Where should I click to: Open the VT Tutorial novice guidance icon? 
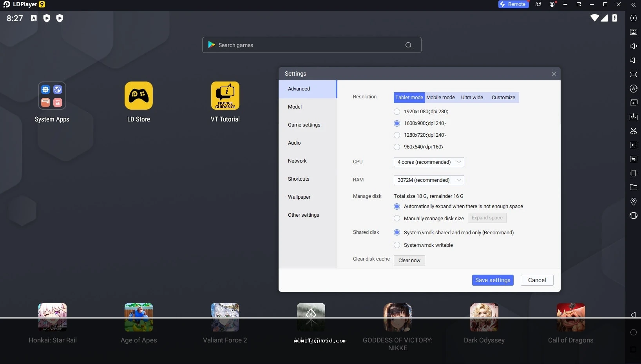(225, 96)
